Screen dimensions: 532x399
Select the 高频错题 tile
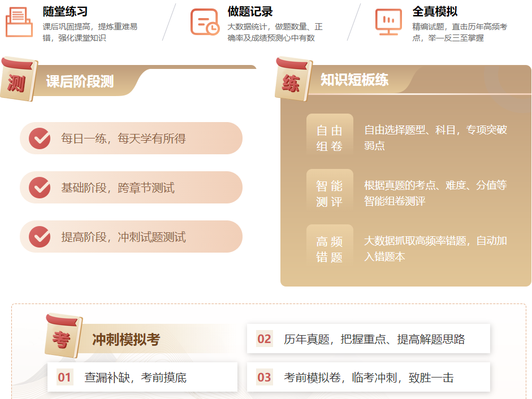(330, 249)
